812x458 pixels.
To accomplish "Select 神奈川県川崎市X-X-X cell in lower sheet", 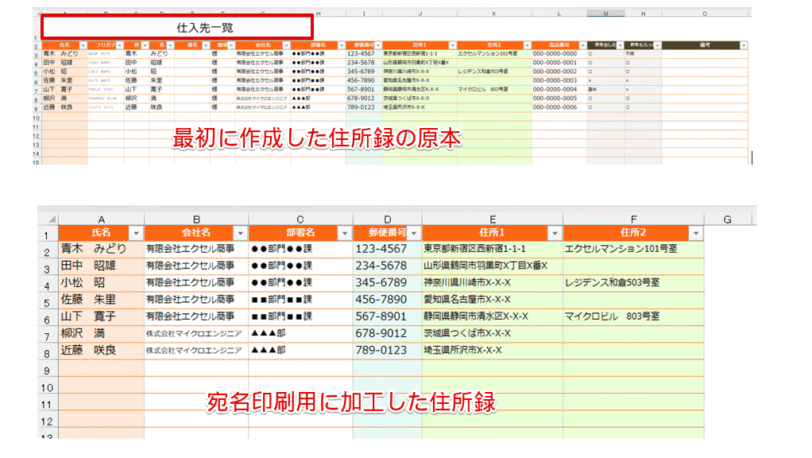I will [x=492, y=283].
